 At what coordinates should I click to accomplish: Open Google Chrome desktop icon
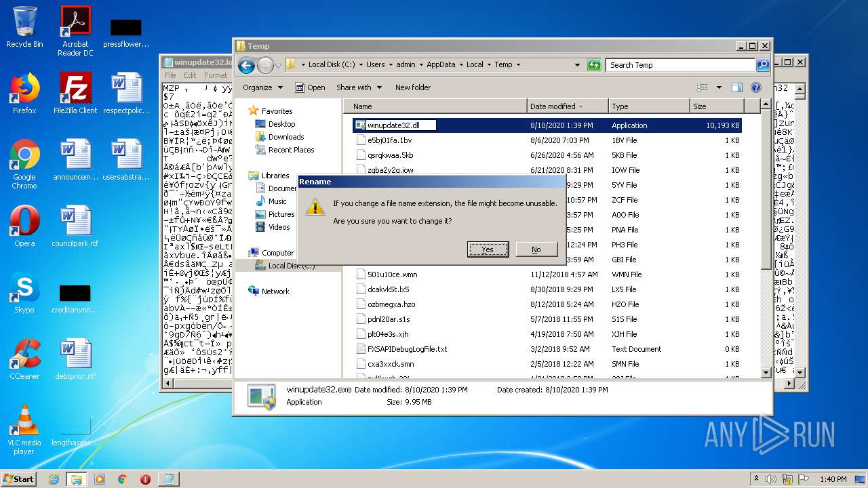pyautogui.click(x=24, y=164)
